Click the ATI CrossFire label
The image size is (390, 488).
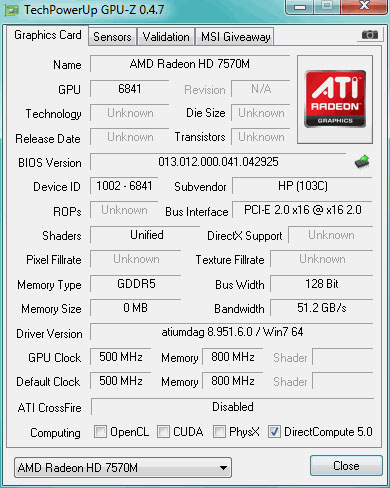pos(49,408)
